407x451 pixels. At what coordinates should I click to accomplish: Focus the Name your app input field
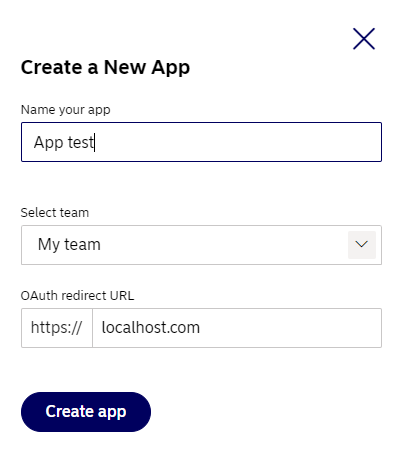(x=201, y=142)
